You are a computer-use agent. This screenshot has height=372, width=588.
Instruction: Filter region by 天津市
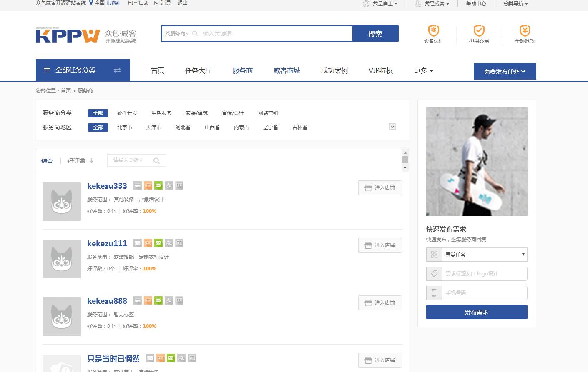point(154,127)
